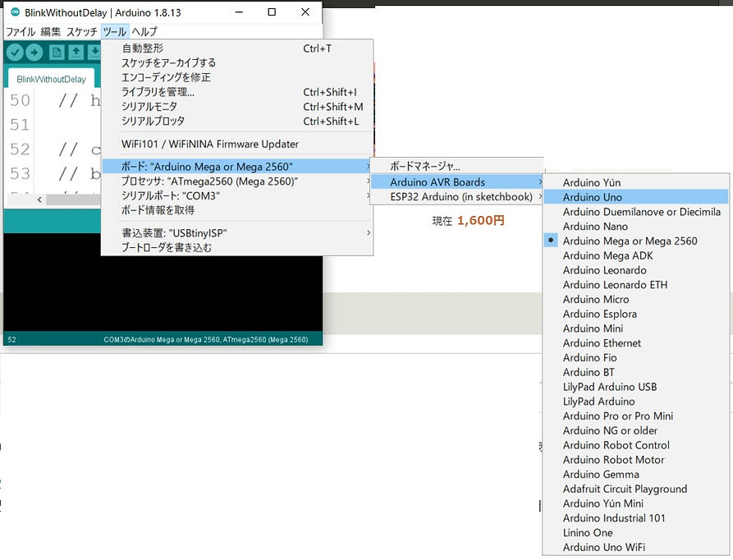Select the Arduino Nano board

click(636, 227)
